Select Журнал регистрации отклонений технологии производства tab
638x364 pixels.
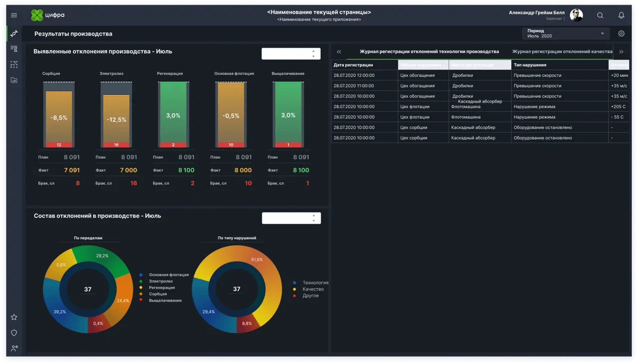tap(429, 51)
